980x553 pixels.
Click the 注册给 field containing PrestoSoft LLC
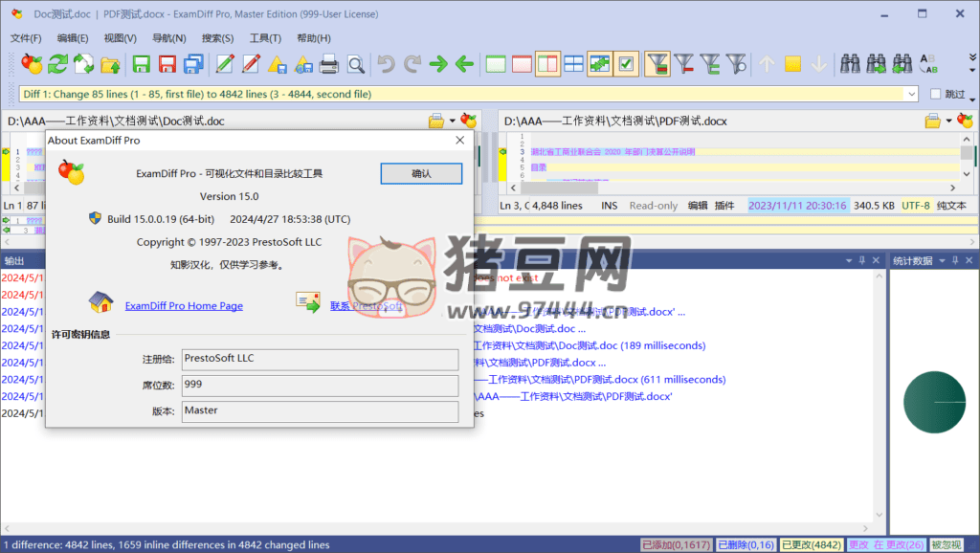320,360
